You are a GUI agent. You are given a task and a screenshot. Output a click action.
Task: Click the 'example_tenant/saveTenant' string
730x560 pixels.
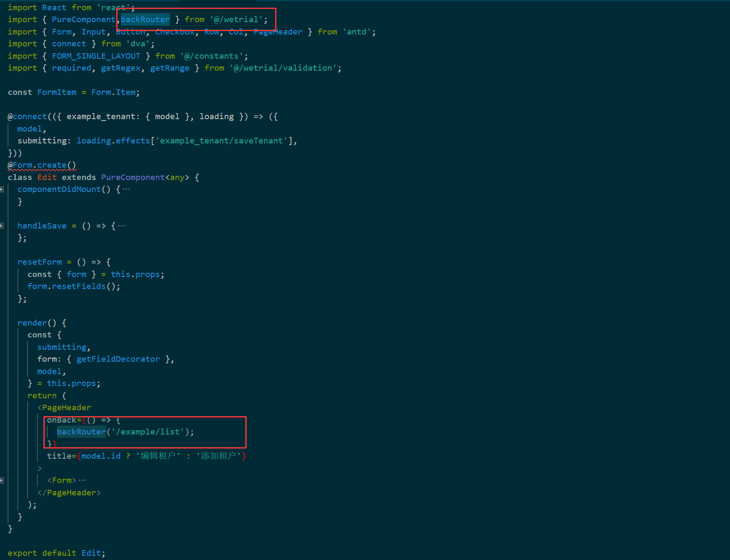point(221,141)
